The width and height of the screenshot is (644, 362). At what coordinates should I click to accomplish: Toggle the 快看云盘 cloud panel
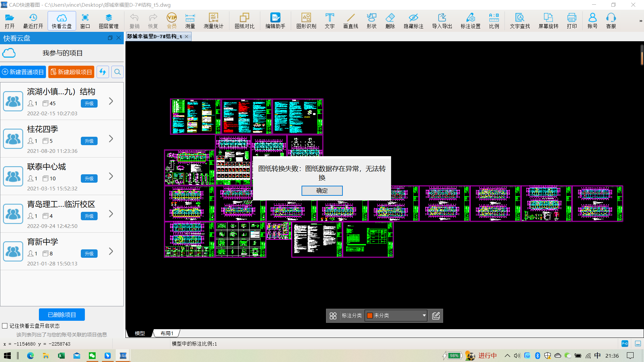[62, 21]
